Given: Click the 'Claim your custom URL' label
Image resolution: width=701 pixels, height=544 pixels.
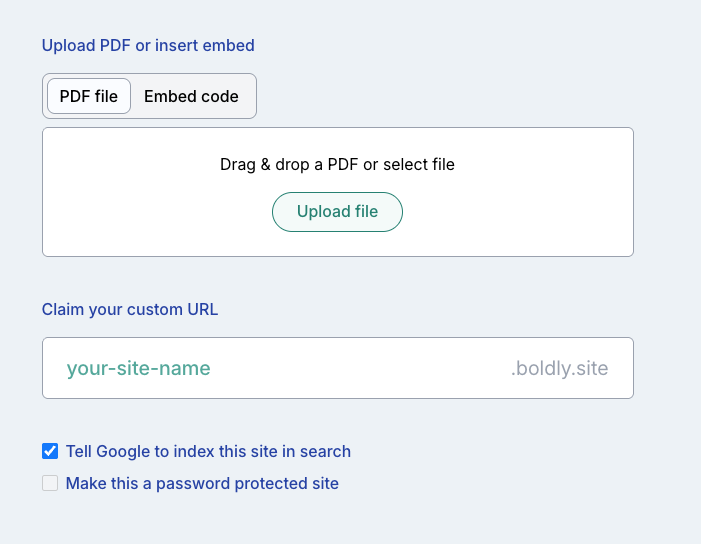Looking at the screenshot, I should [x=130, y=309].
